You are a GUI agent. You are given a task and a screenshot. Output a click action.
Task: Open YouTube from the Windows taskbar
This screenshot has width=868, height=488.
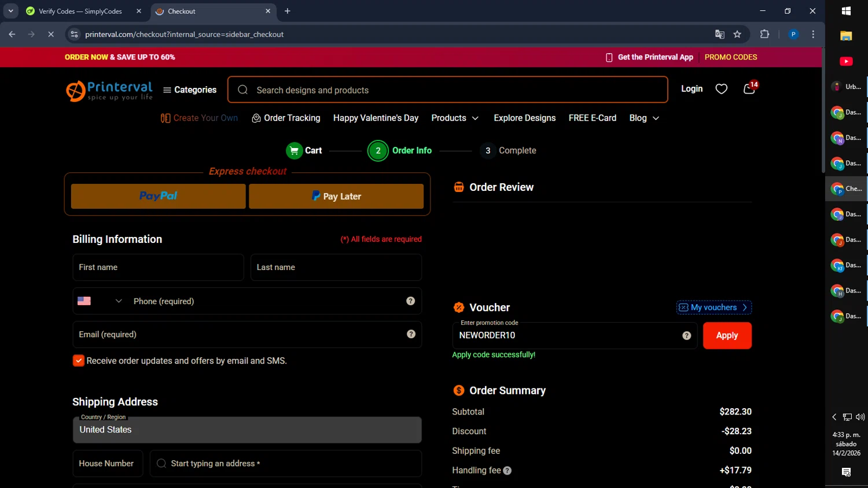[846, 61]
